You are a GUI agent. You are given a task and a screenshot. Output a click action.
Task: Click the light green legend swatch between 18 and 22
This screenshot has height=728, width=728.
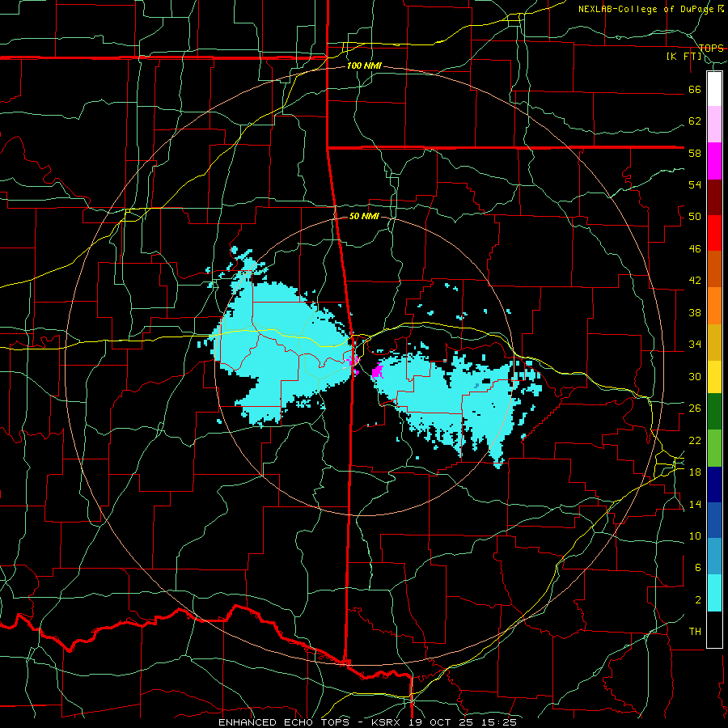714,448
